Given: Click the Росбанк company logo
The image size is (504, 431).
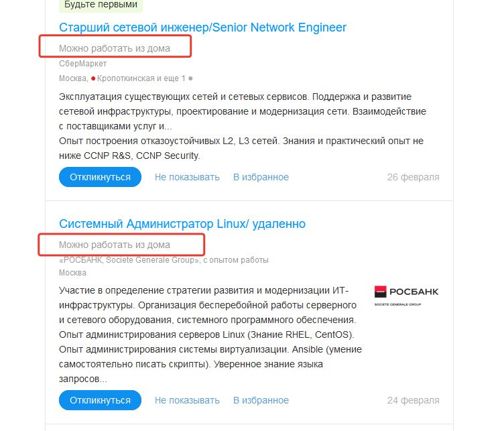Looking at the screenshot, I should 406,293.
